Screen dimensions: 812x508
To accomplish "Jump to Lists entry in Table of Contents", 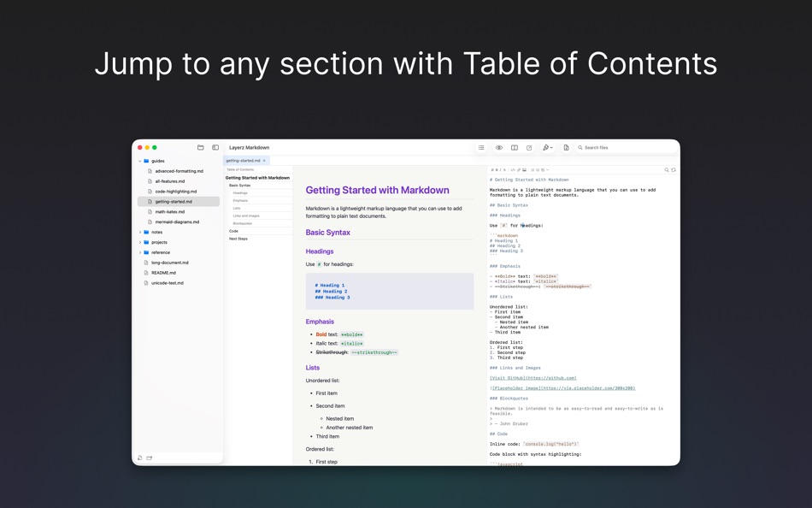I will tap(237, 209).
